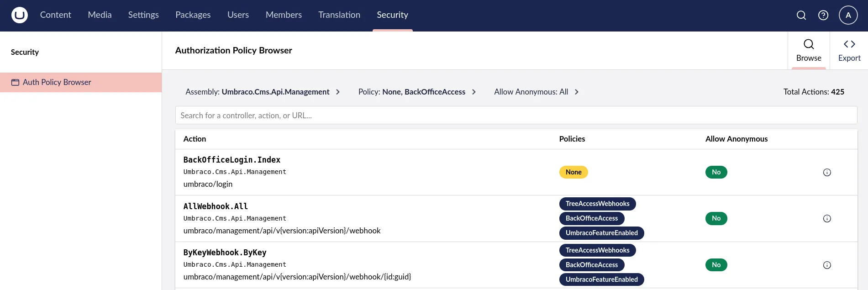Open the help question mark icon
The width and height of the screenshot is (868, 290).
point(823,15)
